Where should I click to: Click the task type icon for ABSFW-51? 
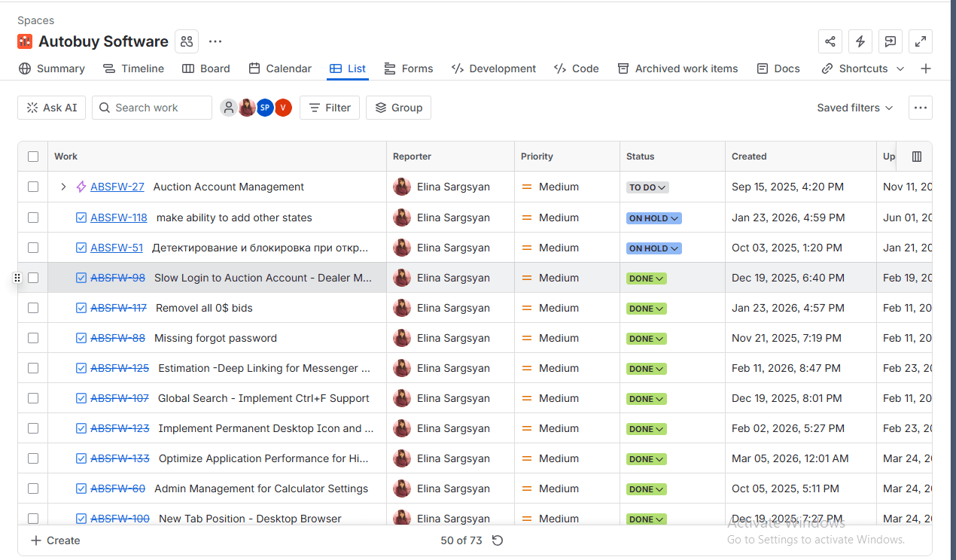[x=81, y=248]
